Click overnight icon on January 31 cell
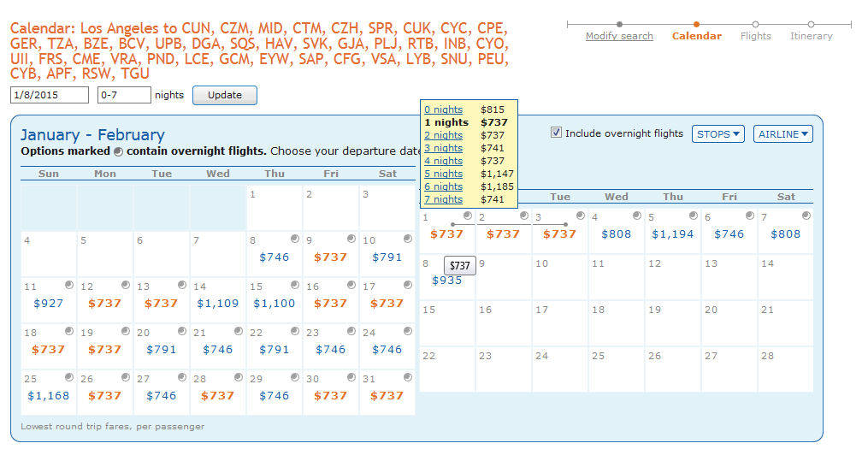The image size is (868, 455). tap(407, 377)
